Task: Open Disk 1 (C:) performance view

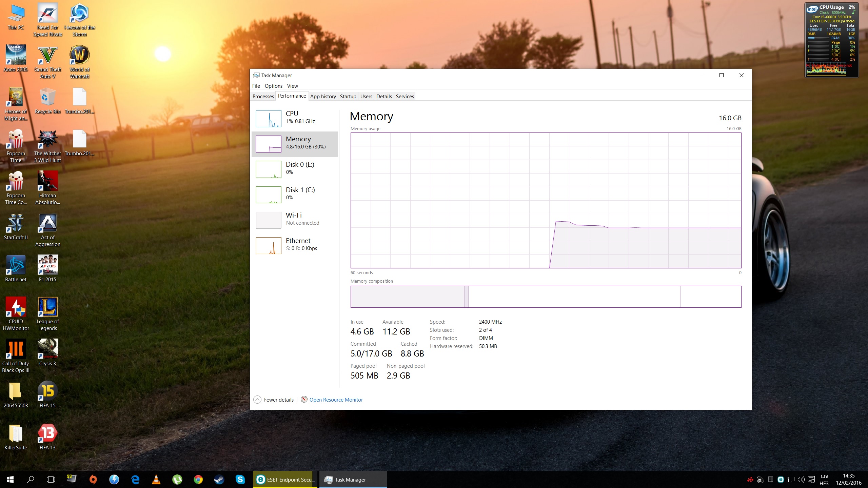Action: pos(295,195)
